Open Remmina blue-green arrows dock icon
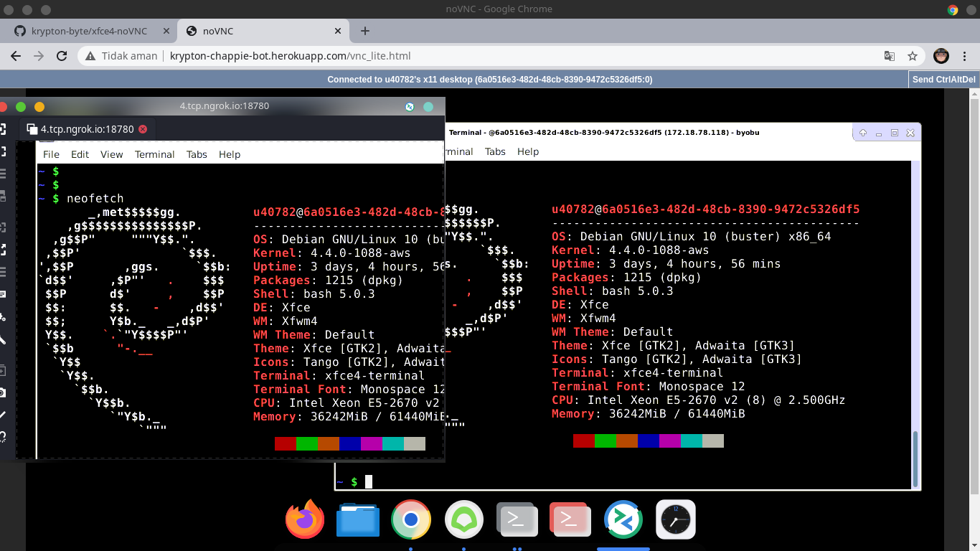 click(623, 519)
